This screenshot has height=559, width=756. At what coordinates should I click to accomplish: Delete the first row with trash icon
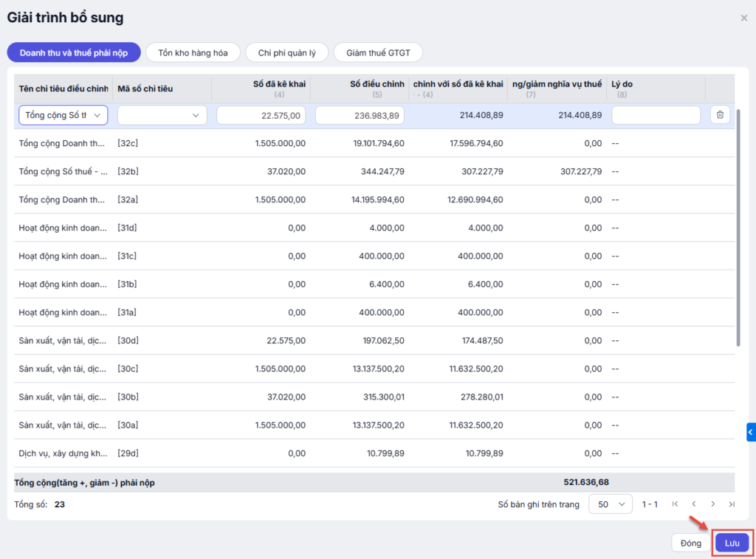[720, 115]
